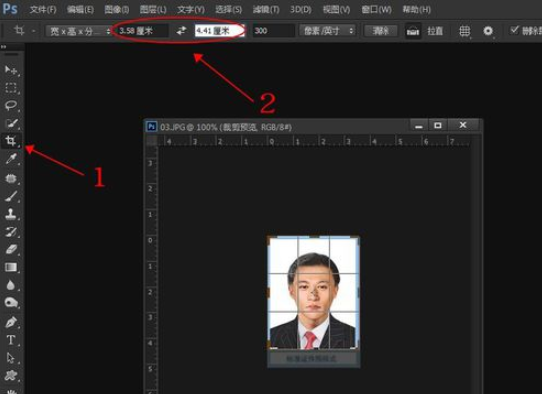Select the Custom Shape tool
Image resolution: width=542 pixels, height=394 pixels.
(11, 375)
